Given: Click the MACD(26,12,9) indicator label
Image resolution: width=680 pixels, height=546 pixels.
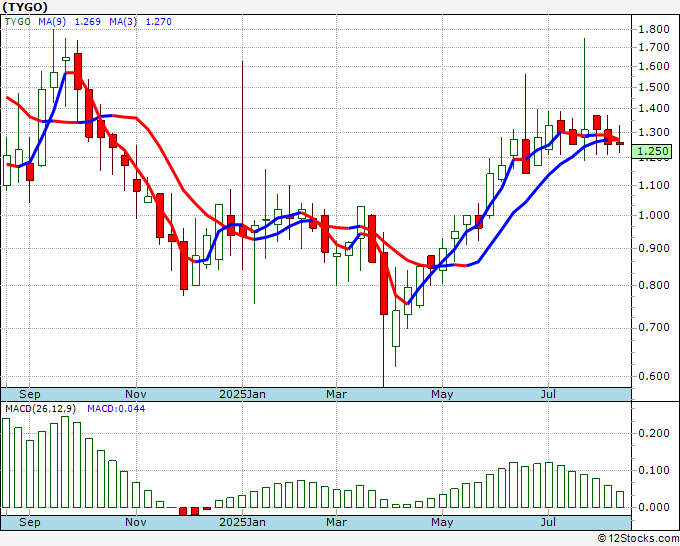Looking at the screenshot, I should click(x=40, y=409).
